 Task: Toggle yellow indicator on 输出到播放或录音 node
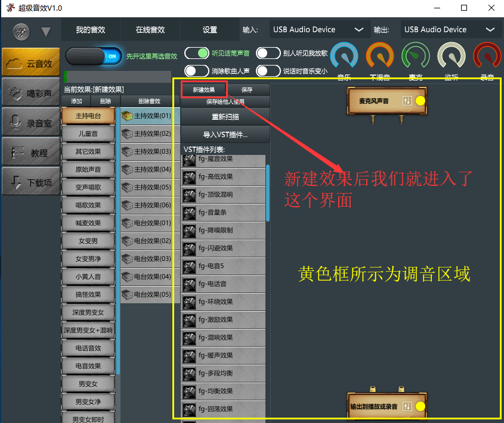[x=420, y=406]
